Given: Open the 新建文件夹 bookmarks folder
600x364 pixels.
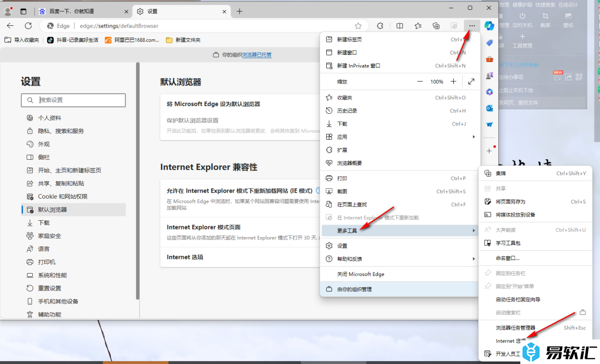Looking at the screenshot, I should [x=183, y=40].
